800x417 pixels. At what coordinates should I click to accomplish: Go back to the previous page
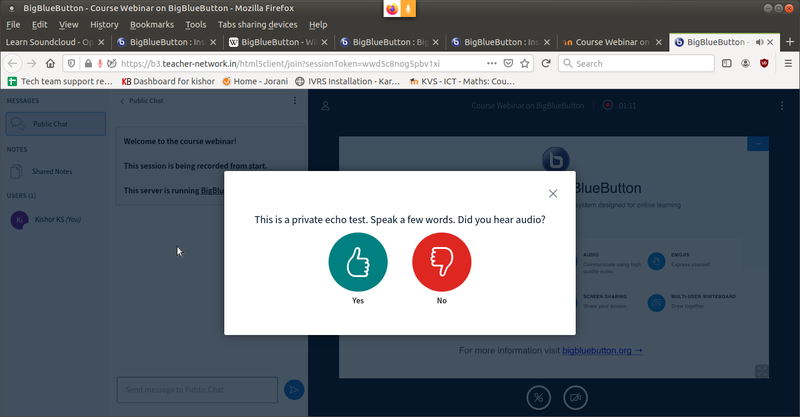click(13, 63)
